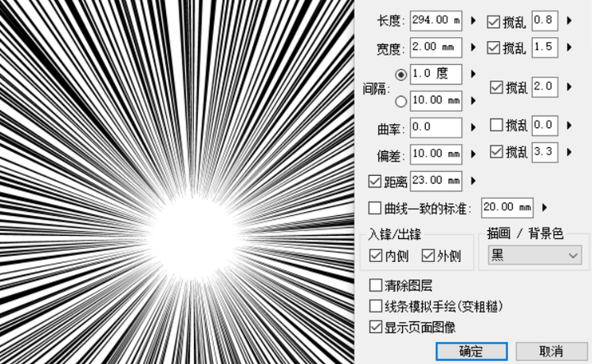Open the arrow next to 距离 field
The image size is (592, 364).
pos(473,181)
